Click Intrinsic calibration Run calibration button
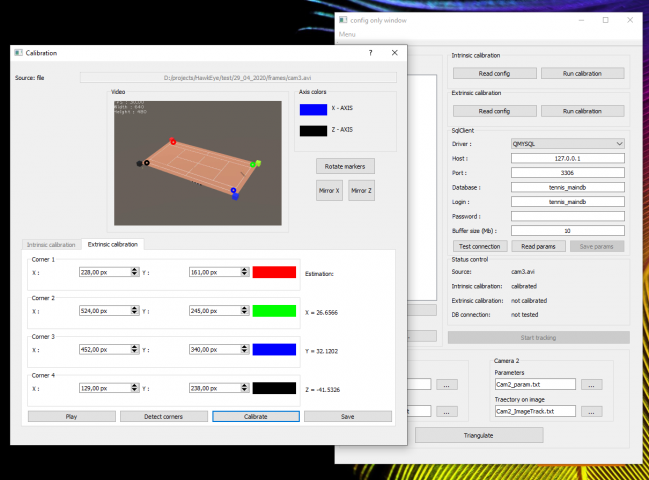This screenshot has width=649, height=480. [582, 73]
